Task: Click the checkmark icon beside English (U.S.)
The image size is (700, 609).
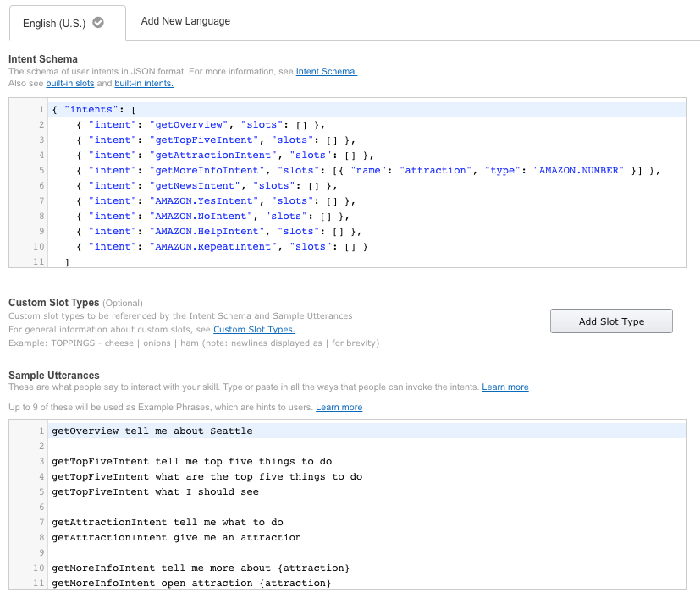Action: click(x=98, y=23)
